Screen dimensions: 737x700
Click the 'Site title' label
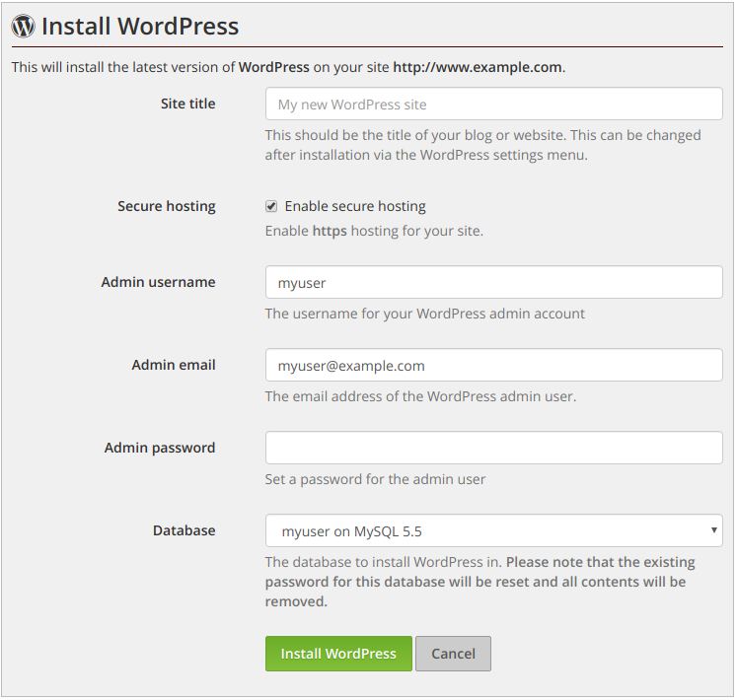[188, 104]
